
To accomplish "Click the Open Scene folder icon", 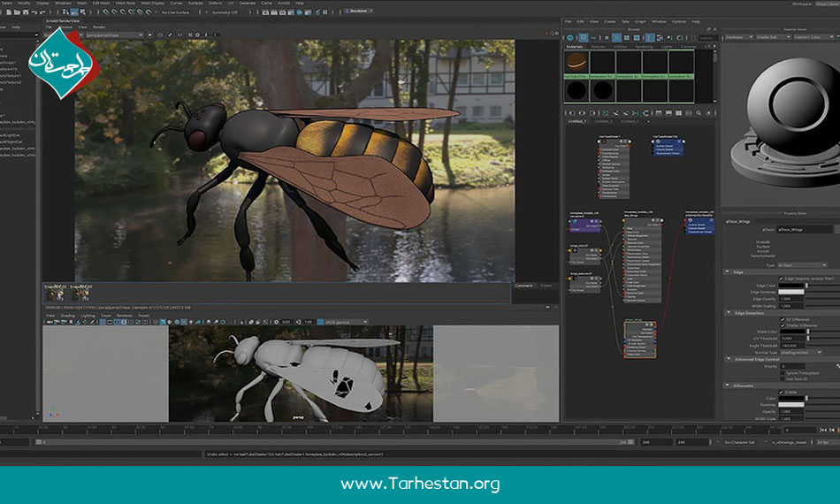I will pyautogui.click(x=17, y=11).
